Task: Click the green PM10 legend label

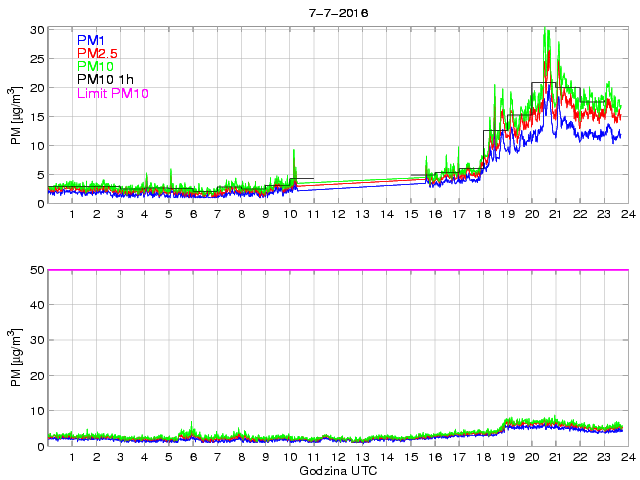Action: tap(95, 67)
